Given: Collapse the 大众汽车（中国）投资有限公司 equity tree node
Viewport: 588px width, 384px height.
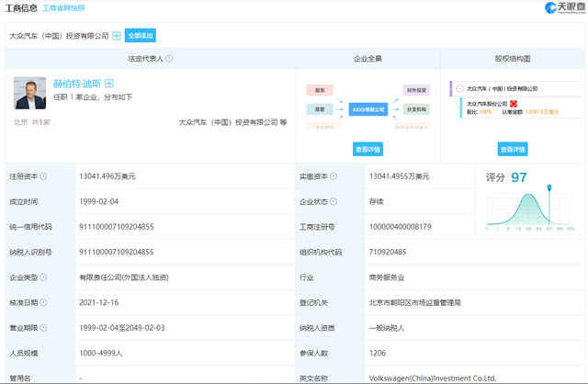Looking at the screenshot, I should coord(459,89).
